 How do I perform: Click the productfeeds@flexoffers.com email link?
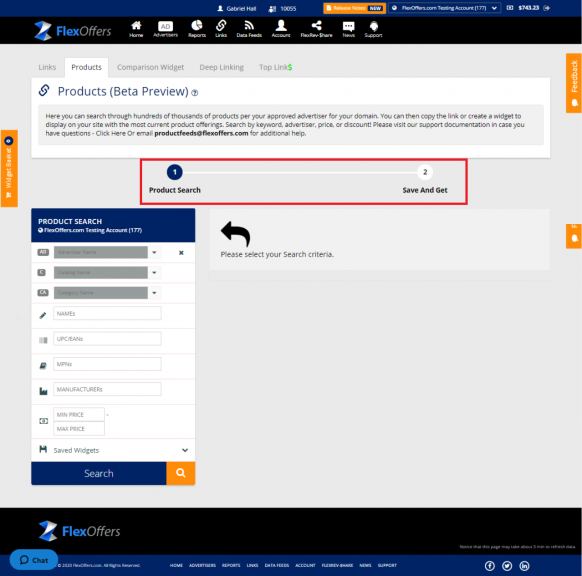[201, 133]
